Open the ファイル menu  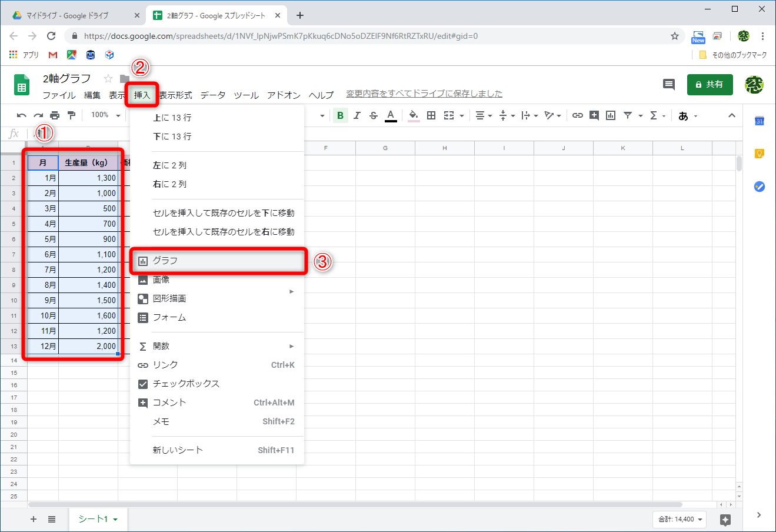point(59,95)
